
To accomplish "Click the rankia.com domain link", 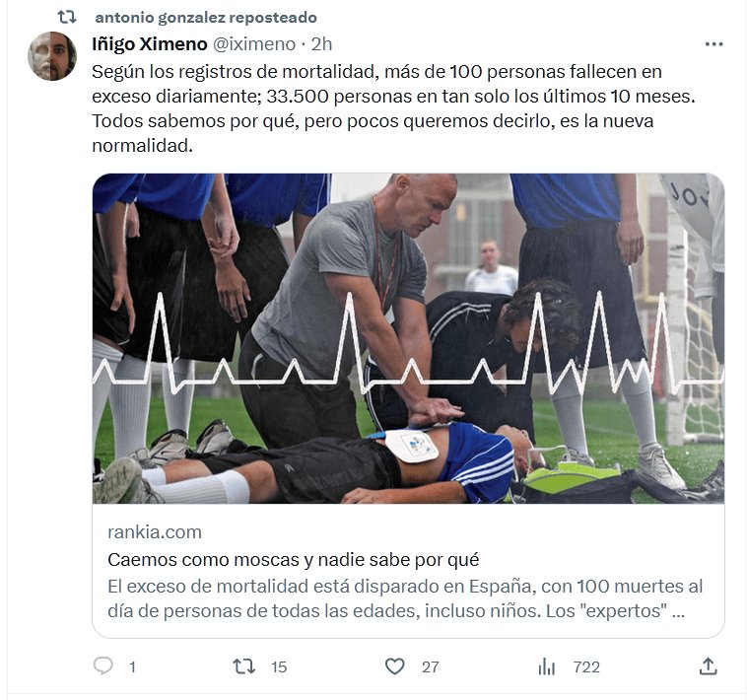I will pyautogui.click(x=155, y=532).
